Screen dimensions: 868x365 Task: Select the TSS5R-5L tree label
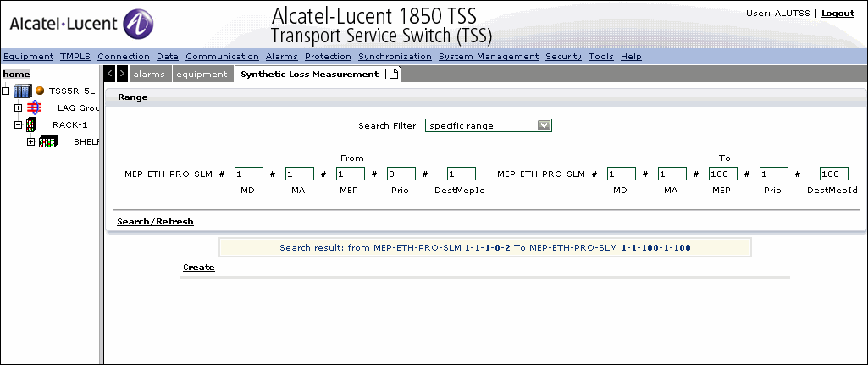click(x=74, y=91)
